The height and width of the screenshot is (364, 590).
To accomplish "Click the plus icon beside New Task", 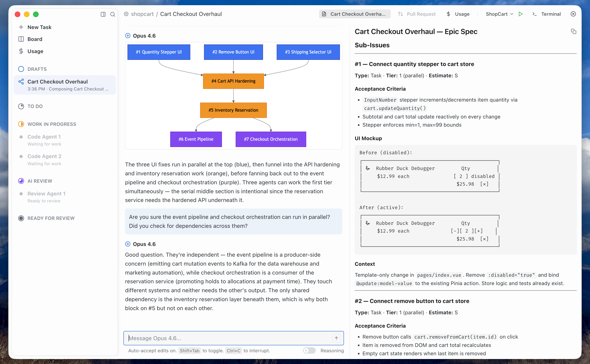I will 21,27.
